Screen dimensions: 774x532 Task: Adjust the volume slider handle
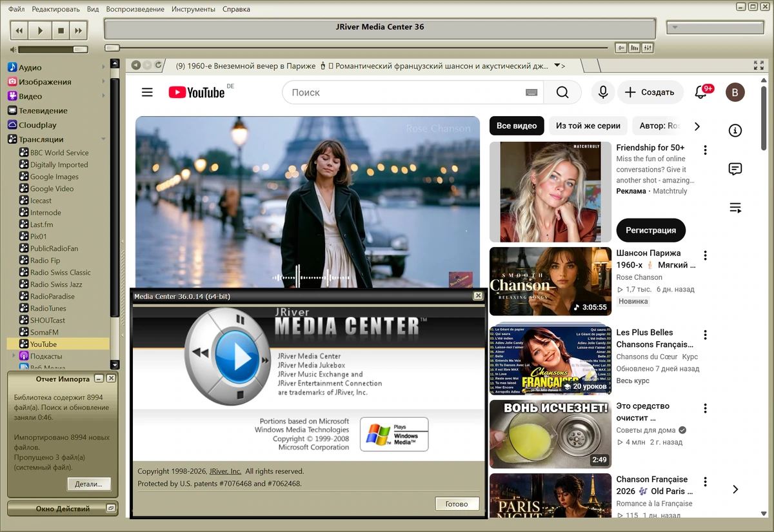[80, 49]
